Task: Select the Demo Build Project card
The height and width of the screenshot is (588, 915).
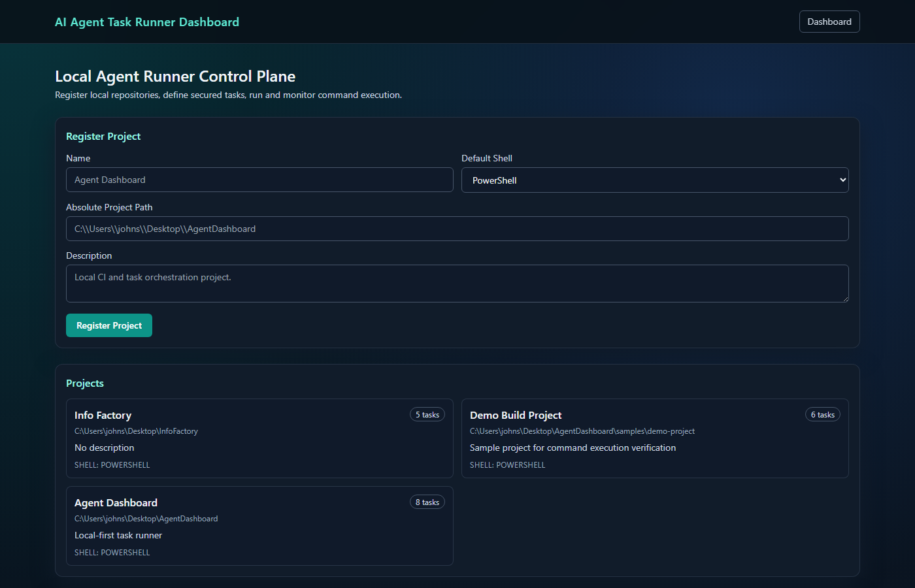Action: click(x=655, y=438)
